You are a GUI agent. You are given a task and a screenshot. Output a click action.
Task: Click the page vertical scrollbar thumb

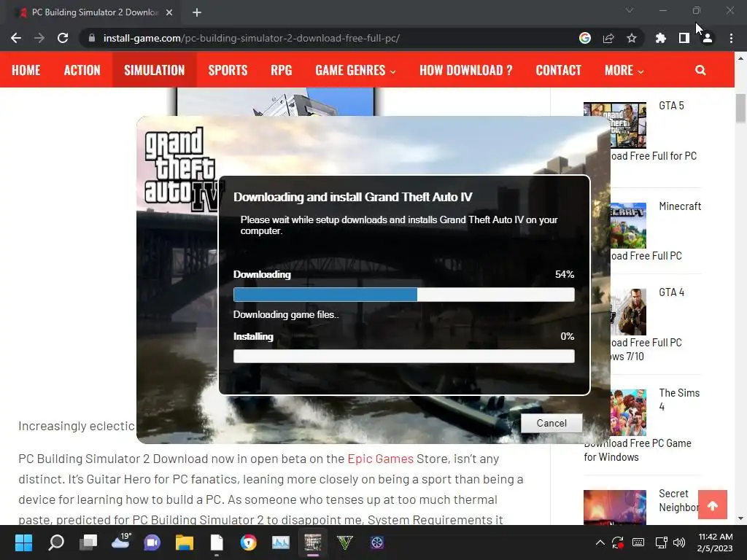[x=740, y=108]
